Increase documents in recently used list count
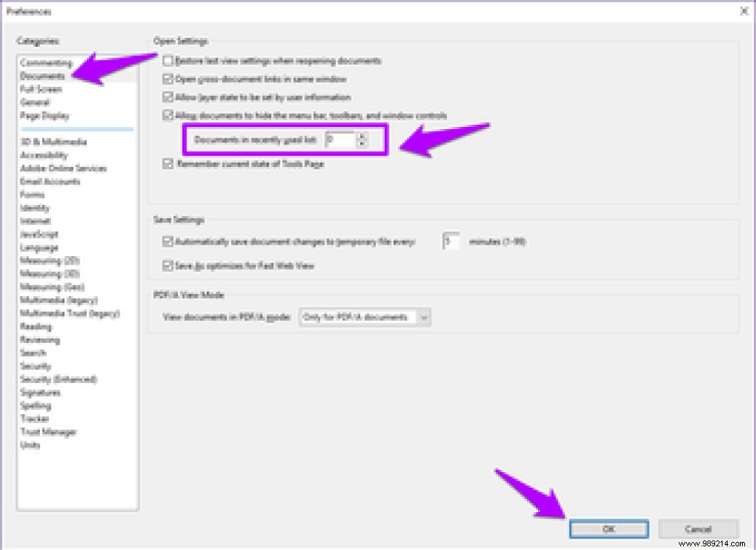Viewport: 756px width, 550px height. click(360, 137)
